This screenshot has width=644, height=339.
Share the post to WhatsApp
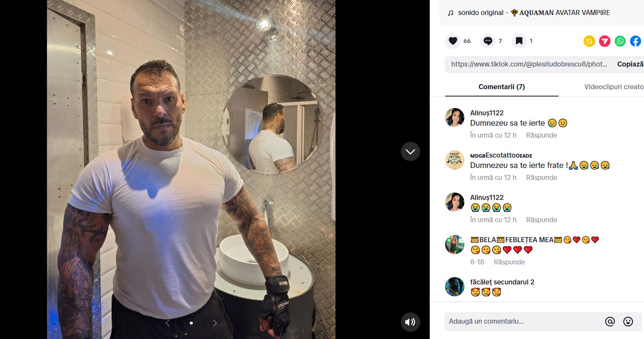[620, 41]
